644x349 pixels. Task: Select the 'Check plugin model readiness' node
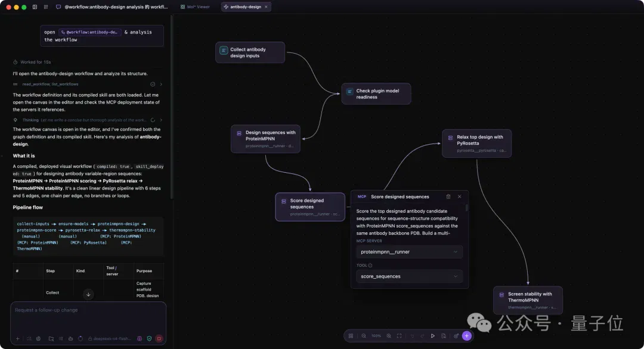(376, 94)
